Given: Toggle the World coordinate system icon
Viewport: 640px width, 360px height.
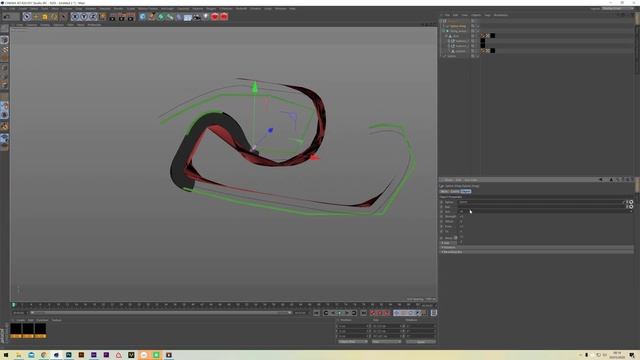Looking at the screenshot, I should [x=102, y=17].
